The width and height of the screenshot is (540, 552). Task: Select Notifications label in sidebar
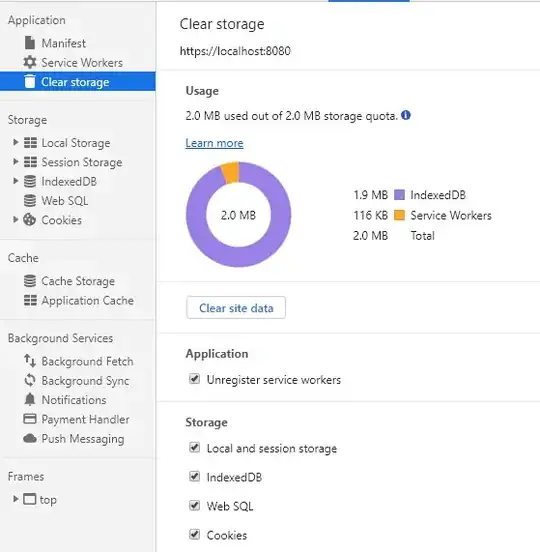(74, 400)
